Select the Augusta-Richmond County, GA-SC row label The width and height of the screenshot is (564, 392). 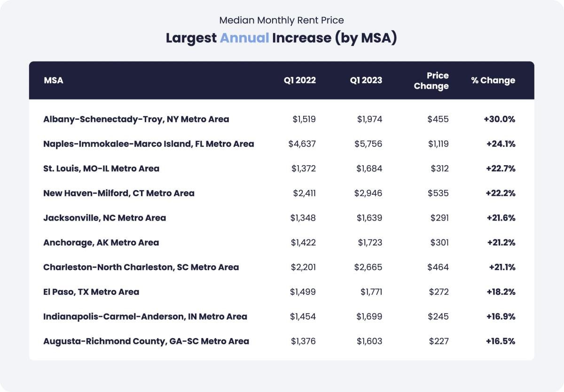[146, 341]
